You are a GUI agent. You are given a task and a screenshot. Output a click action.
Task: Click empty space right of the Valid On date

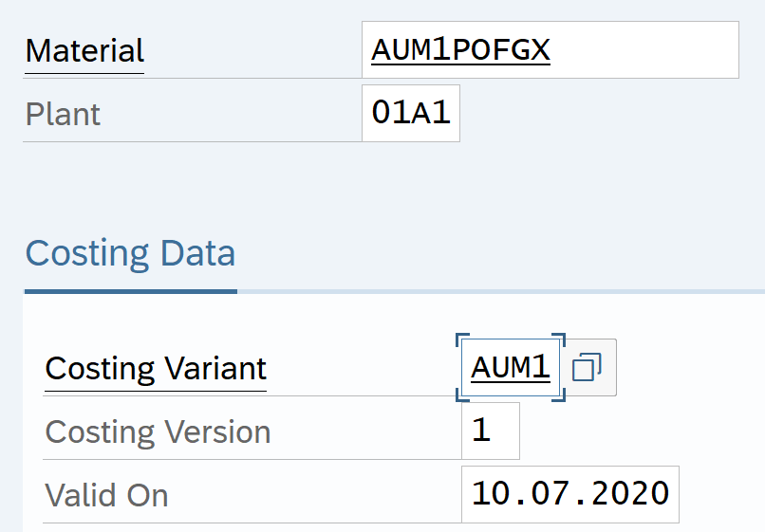(721, 494)
